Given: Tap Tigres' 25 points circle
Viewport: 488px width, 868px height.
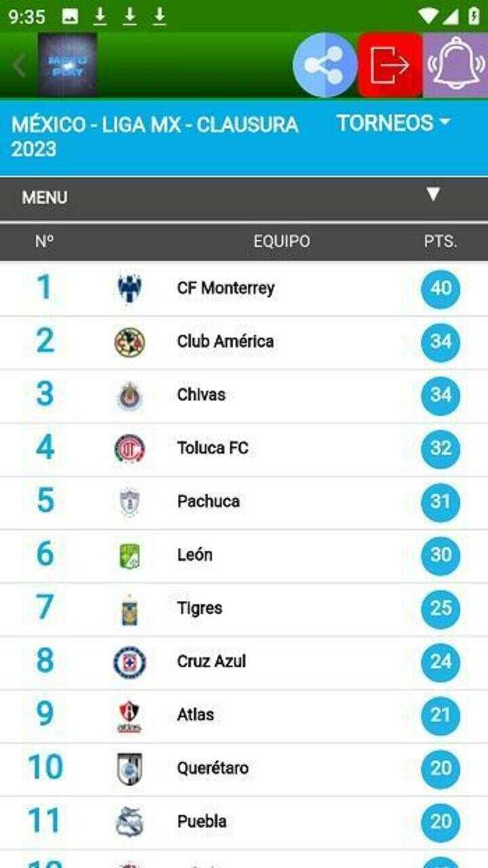Looking at the screenshot, I should pos(441,609).
